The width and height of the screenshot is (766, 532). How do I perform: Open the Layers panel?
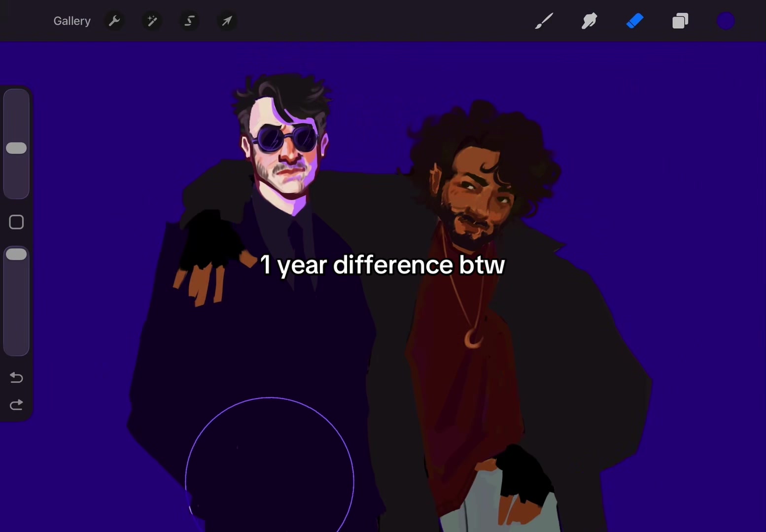click(x=680, y=21)
